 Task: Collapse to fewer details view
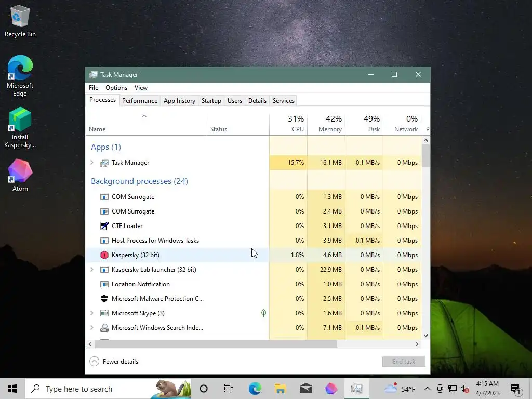tap(114, 362)
